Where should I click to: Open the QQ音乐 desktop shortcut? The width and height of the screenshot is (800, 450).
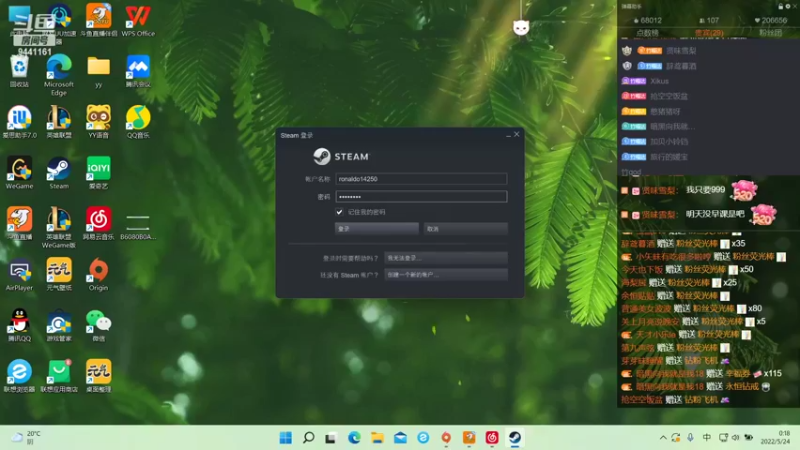(x=138, y=122)
